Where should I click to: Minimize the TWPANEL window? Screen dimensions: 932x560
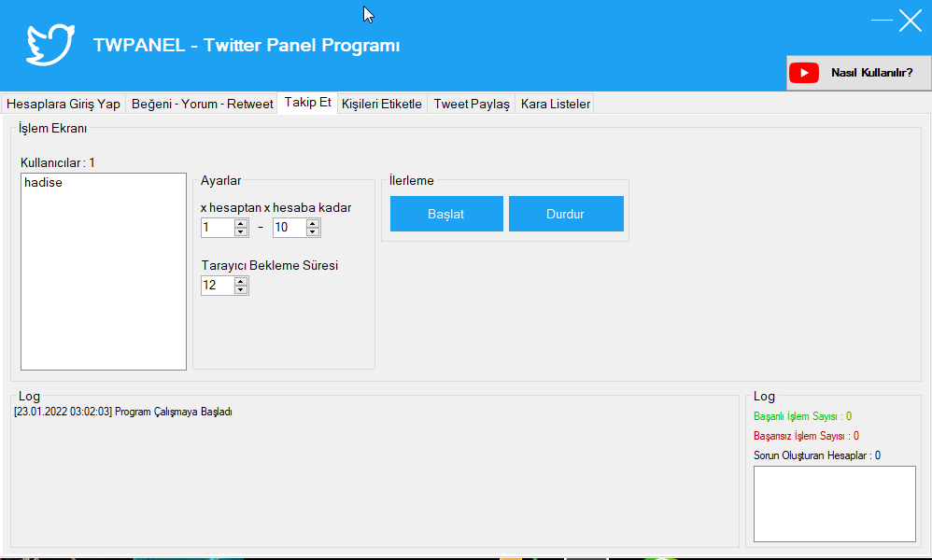882,21
